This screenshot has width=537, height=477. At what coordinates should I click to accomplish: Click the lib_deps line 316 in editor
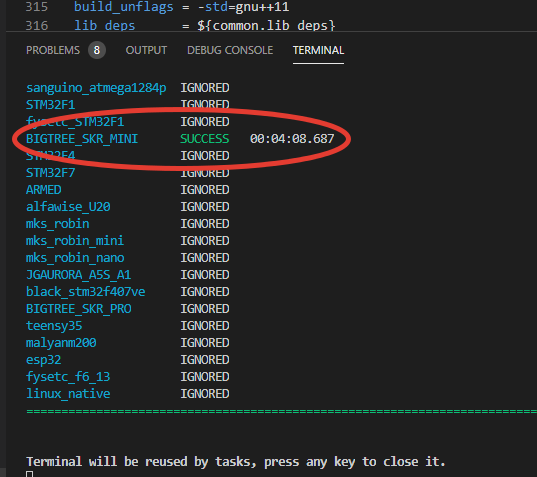(204, 26)
